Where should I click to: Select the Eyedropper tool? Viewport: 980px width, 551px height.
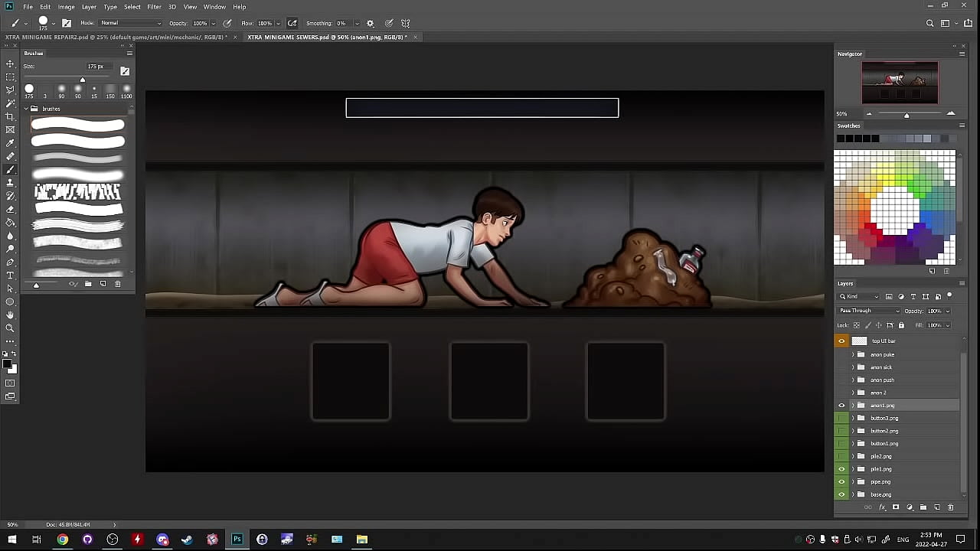[x=10, y=143]
